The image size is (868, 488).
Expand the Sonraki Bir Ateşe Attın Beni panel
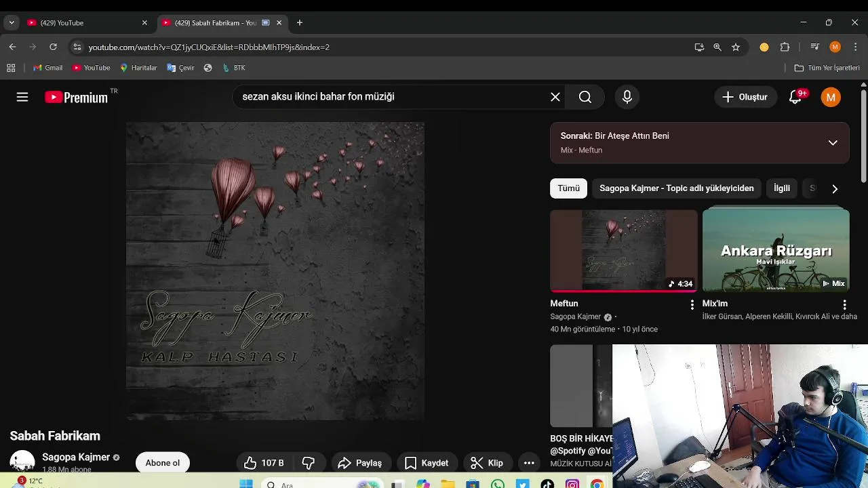[x=833, y=143]
